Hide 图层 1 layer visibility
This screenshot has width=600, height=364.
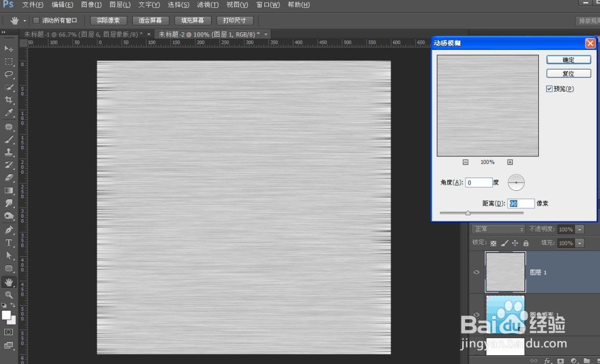coord(477,272)
